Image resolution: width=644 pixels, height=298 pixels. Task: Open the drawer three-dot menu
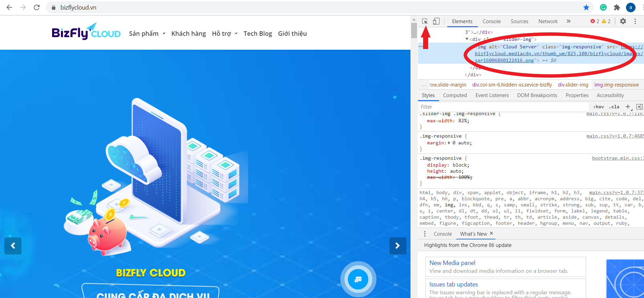click(x=424, y=234)
